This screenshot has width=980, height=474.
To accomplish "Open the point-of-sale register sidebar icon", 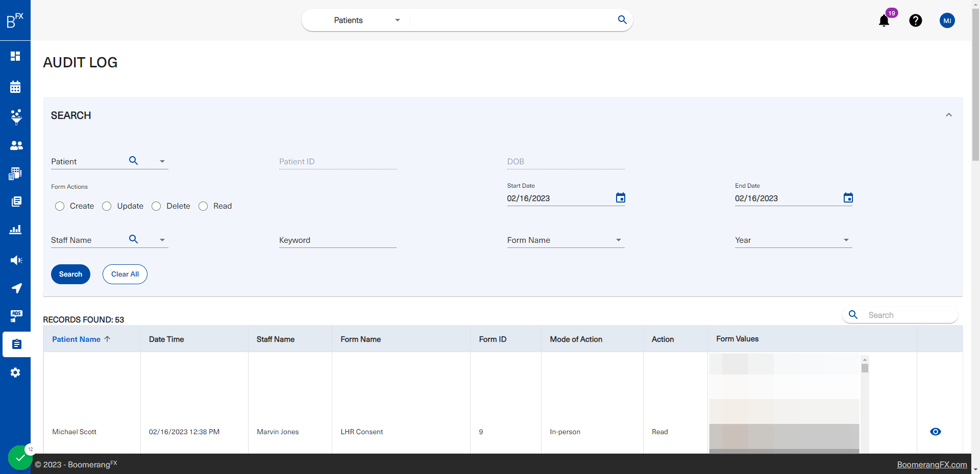I will pyautogui.click(x=15, y=173).
